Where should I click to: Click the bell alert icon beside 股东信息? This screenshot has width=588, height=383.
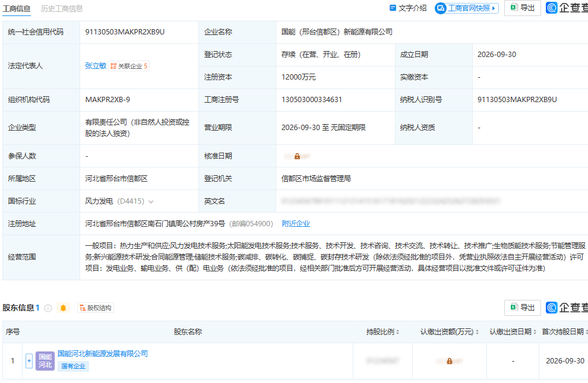coord(63,308)
